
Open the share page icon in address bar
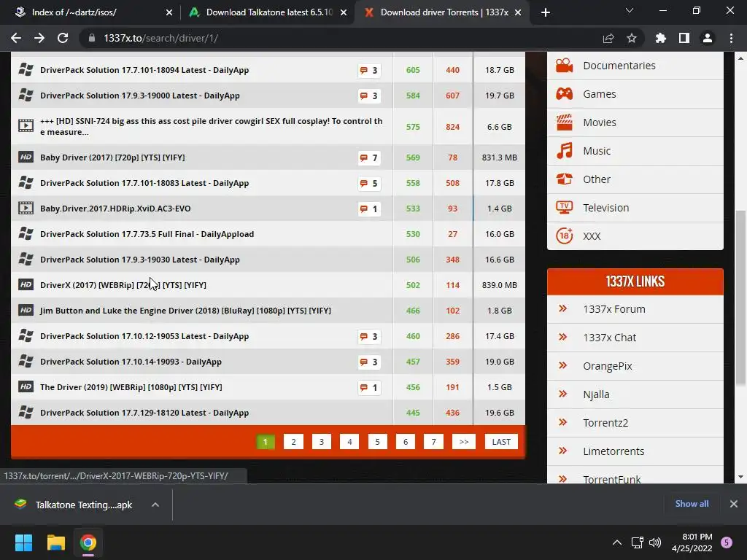[608, 38]
